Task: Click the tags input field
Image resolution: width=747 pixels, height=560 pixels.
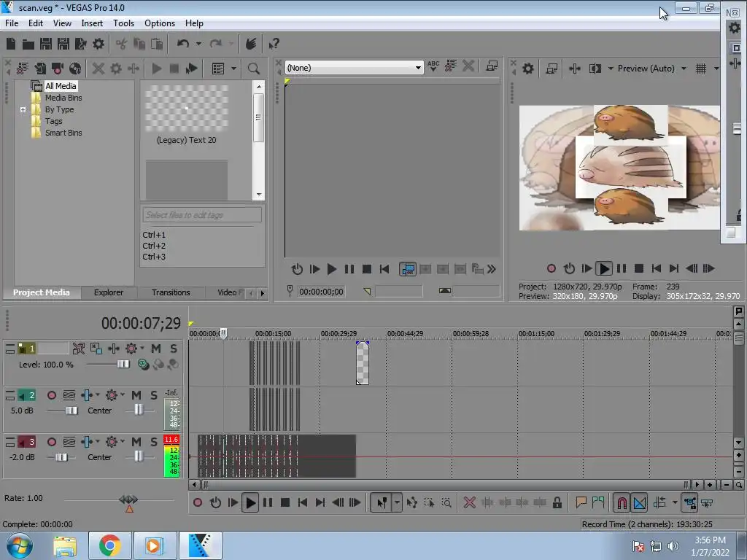Action: pos(202,215)
